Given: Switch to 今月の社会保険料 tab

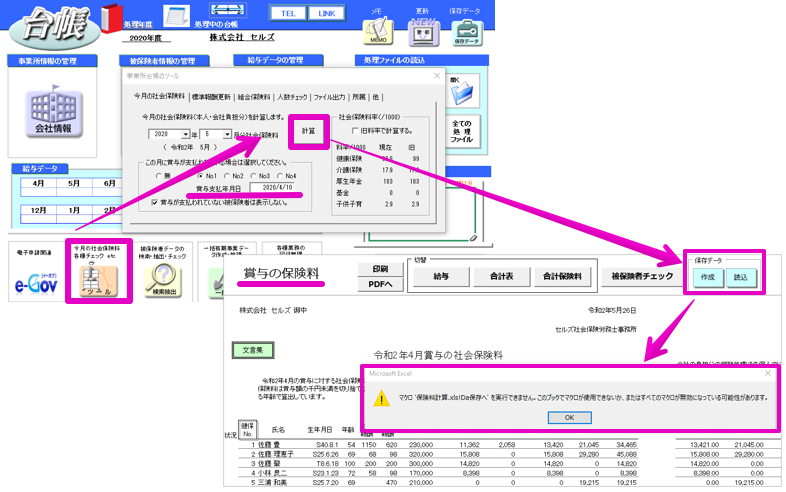Looking at the screenshot, I should [x=159, y=96].
